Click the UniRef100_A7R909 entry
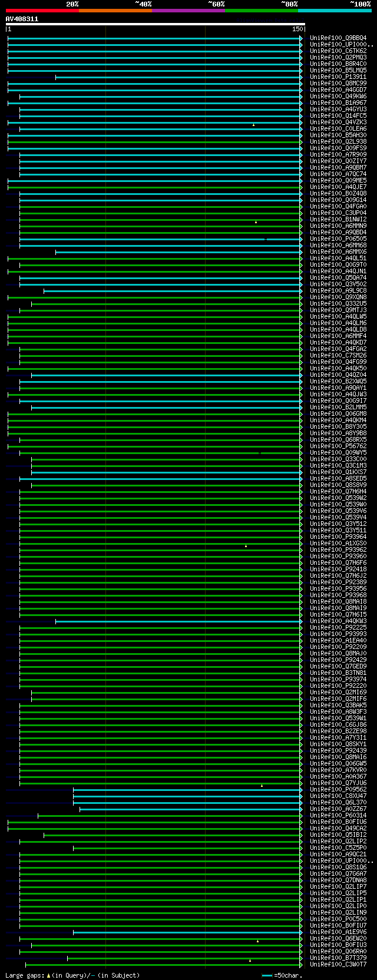This screenshot has height=980, width=377. (x=338, y=155)
